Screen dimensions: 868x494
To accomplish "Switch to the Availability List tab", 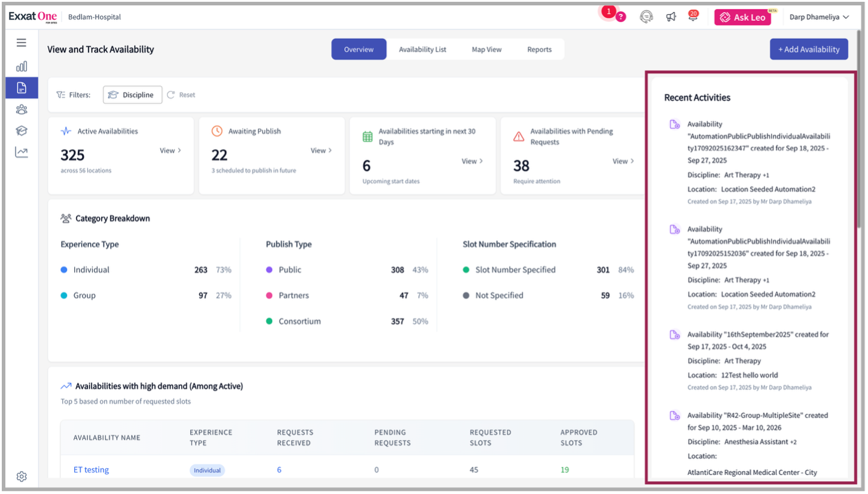I will [x=422, y=50].
